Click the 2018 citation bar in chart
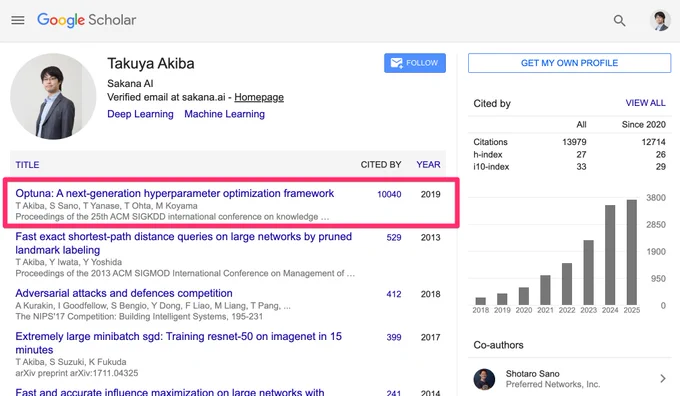 (481, 301)
